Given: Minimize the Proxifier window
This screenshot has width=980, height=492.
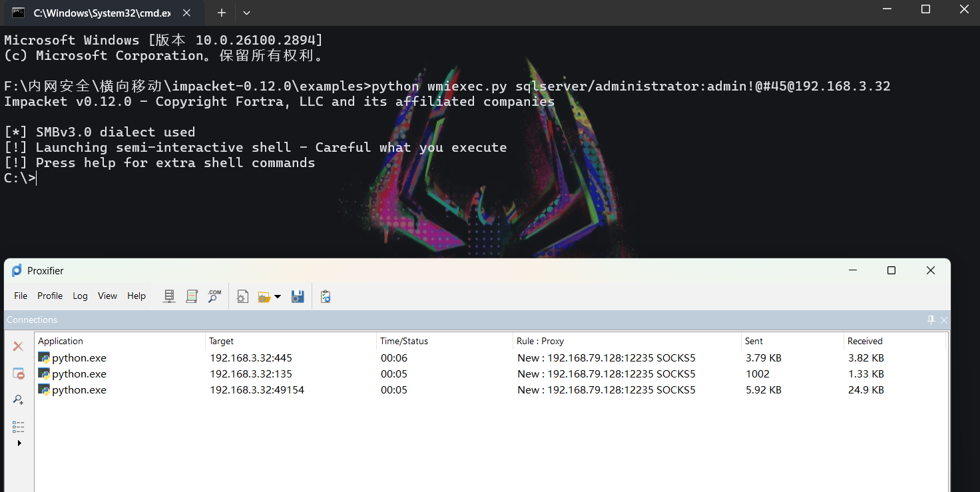Looking at the screenshot, I should coord(853,270).
